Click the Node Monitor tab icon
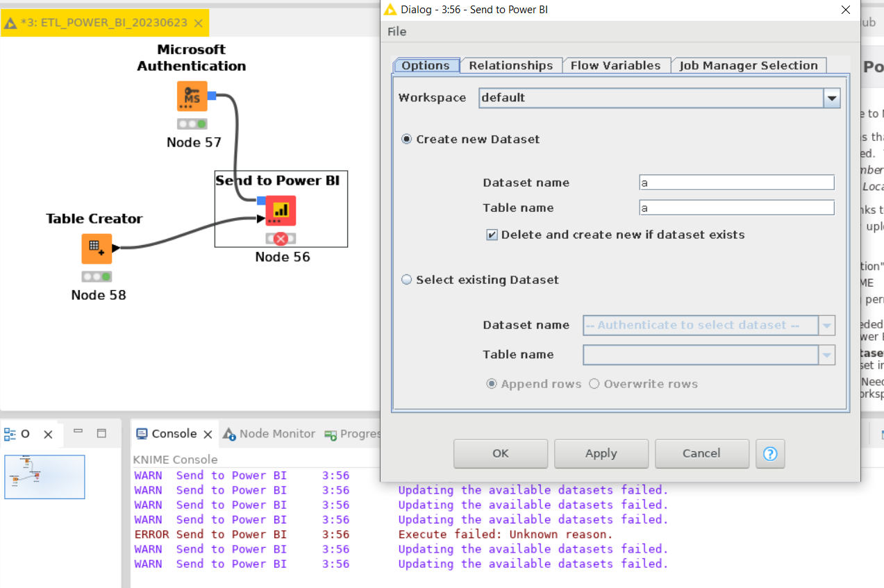The height and width of the screenshot is (588, 884). (229, 434)
